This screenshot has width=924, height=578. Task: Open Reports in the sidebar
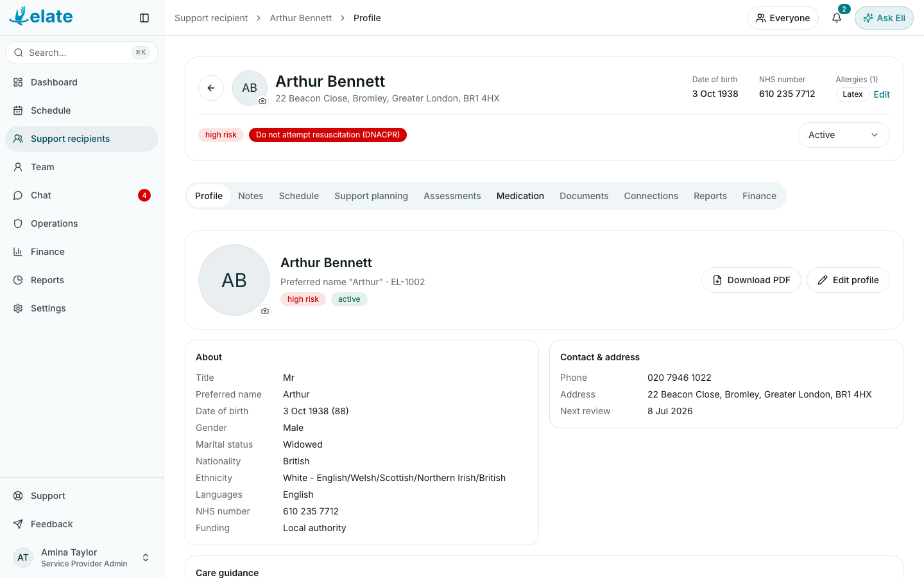point(81,280)
